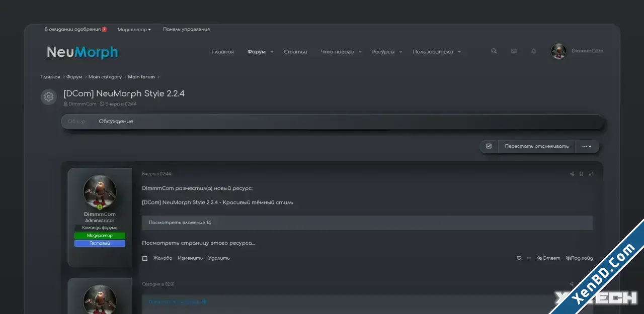Share post #1 via the share icon
Viewport: 644px width, 314px height.
point(572,174)
